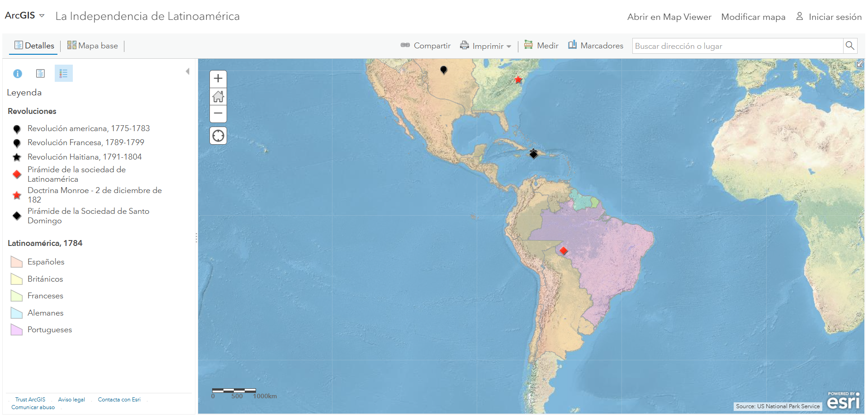Open the Mapa base gallery
868x415 pixels.
(x=93, y=46)
